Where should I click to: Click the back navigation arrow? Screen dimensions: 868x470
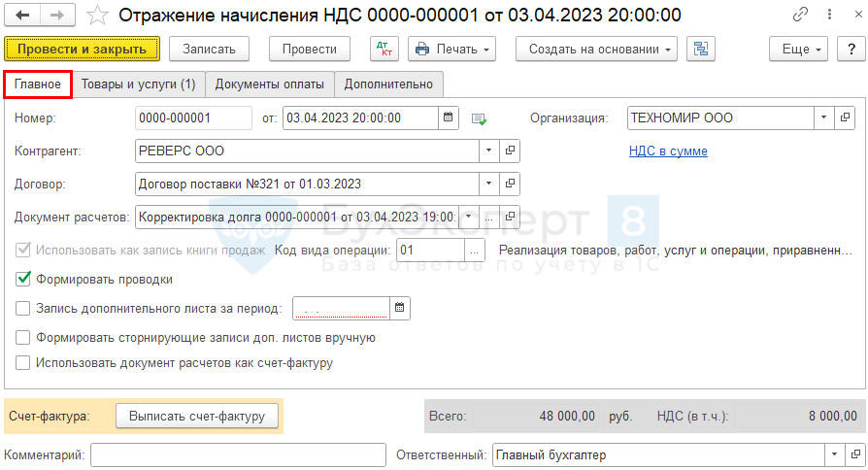23,16
